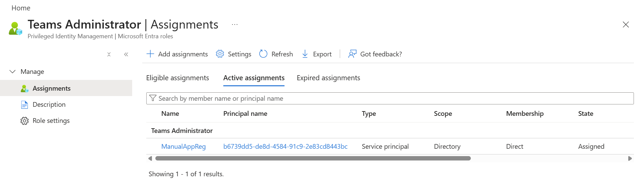Click the Description document icon in sidebar
644x187 pixels.
coord(25,105)
